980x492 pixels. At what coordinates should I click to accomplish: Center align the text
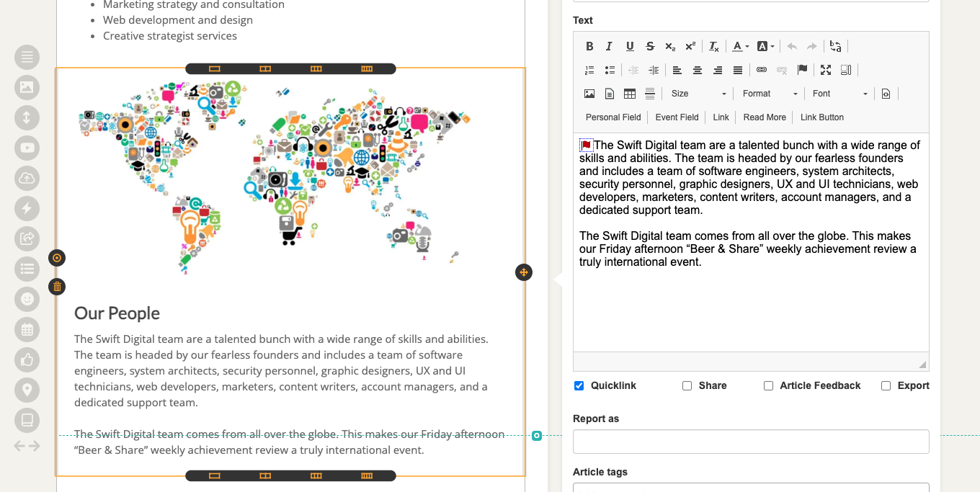coord(698,70)
